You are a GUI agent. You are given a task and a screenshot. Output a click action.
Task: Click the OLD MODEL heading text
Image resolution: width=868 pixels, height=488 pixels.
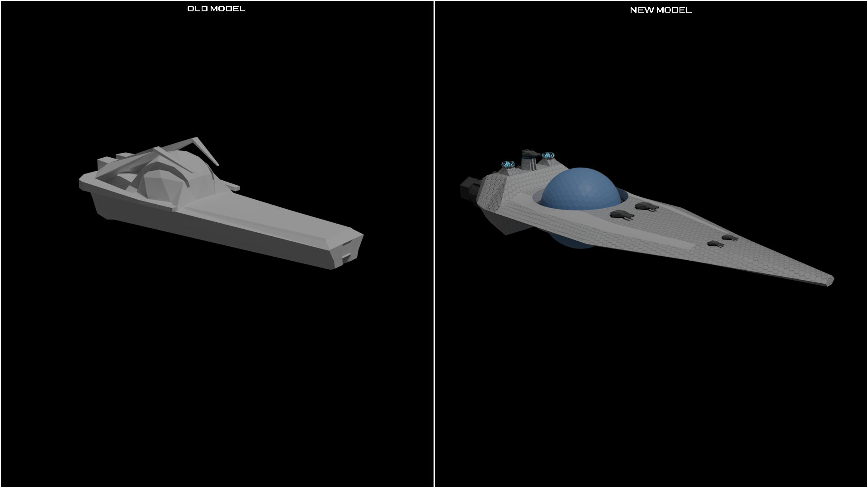[216, 9]
